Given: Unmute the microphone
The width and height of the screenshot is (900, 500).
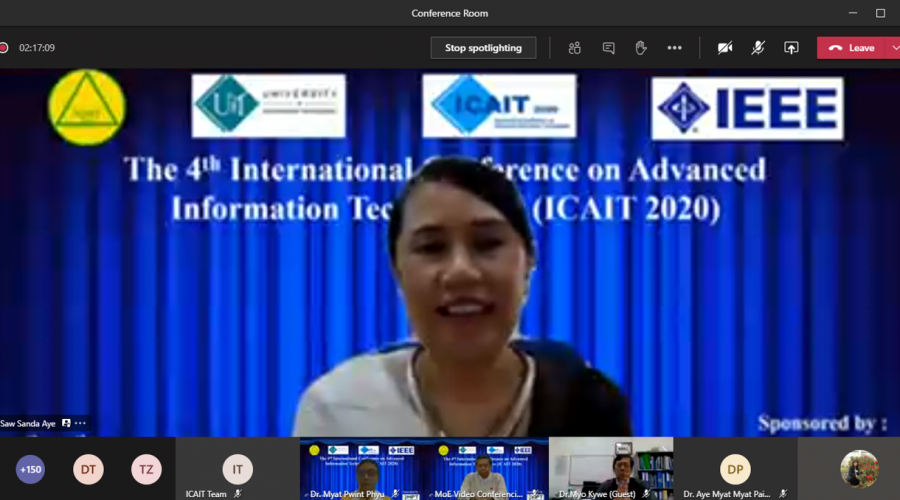Looking at the screenshot, I should [x=758, y=48].
